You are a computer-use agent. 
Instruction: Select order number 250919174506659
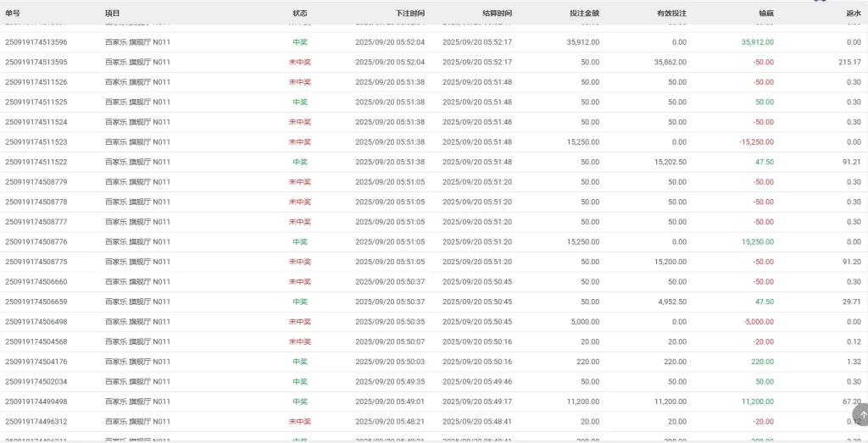tap(36, 302)
